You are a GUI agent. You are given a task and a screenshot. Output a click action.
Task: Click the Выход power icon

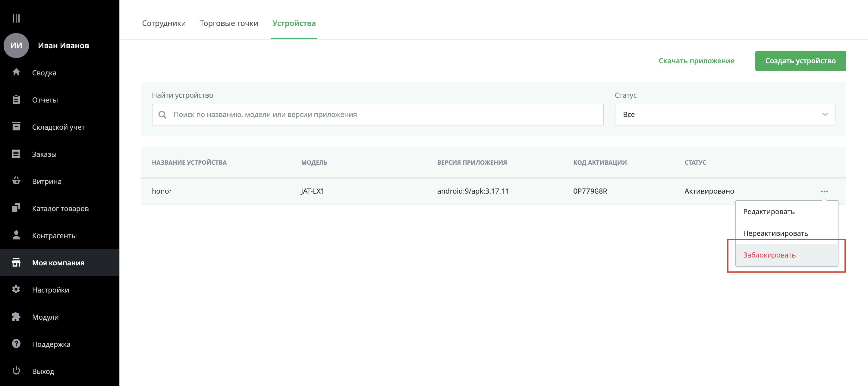16,371
